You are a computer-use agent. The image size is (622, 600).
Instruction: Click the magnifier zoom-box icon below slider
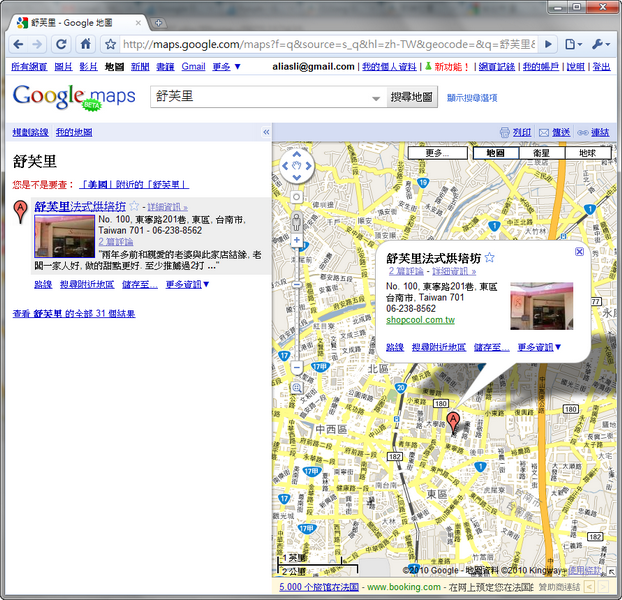click(296, 388)
